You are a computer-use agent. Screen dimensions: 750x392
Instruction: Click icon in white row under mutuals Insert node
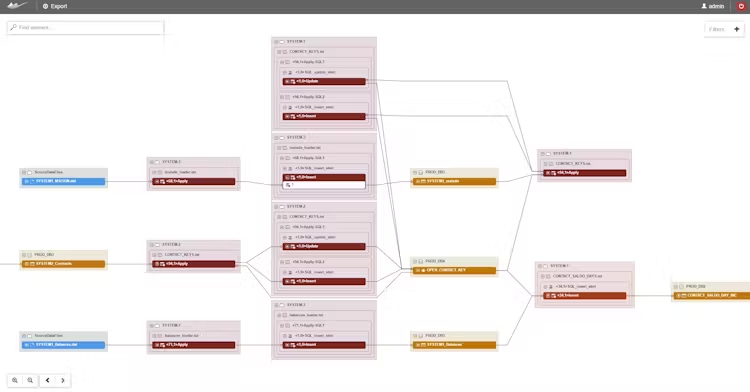click(288, 185)
